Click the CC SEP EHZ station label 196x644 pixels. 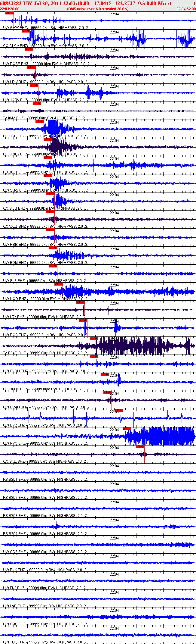(x=14, y=136)
